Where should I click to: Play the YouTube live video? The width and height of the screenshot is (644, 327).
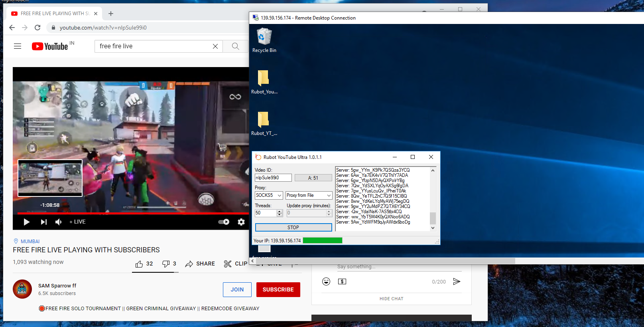tap(26, 222)
